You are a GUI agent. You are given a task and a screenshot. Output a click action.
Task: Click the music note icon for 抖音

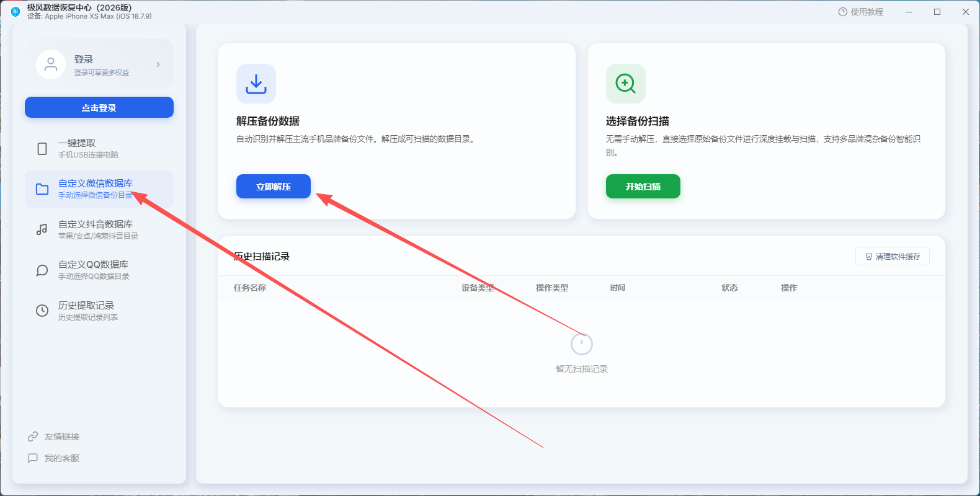(42, 229)
